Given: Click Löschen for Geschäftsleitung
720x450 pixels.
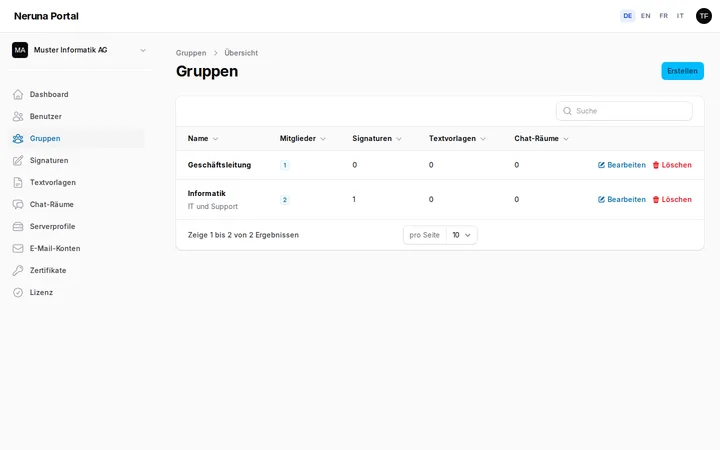Looking at the screenshot, I should (x=672, y=165).
